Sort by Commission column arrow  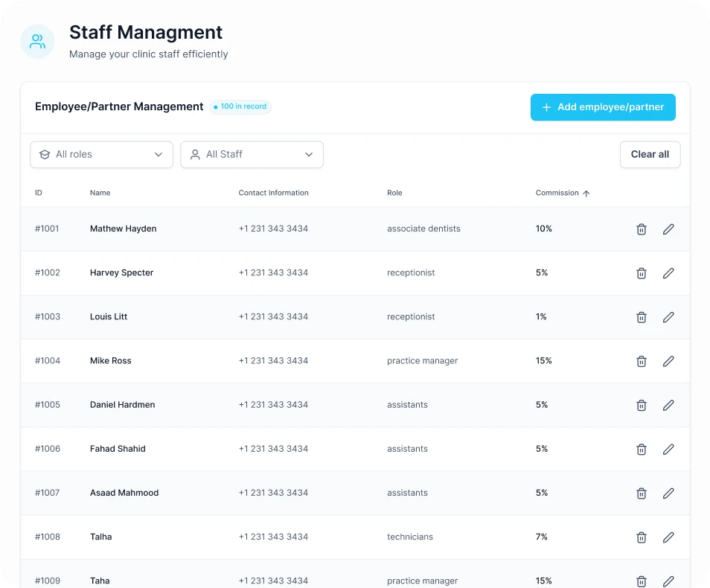(586, 194)
